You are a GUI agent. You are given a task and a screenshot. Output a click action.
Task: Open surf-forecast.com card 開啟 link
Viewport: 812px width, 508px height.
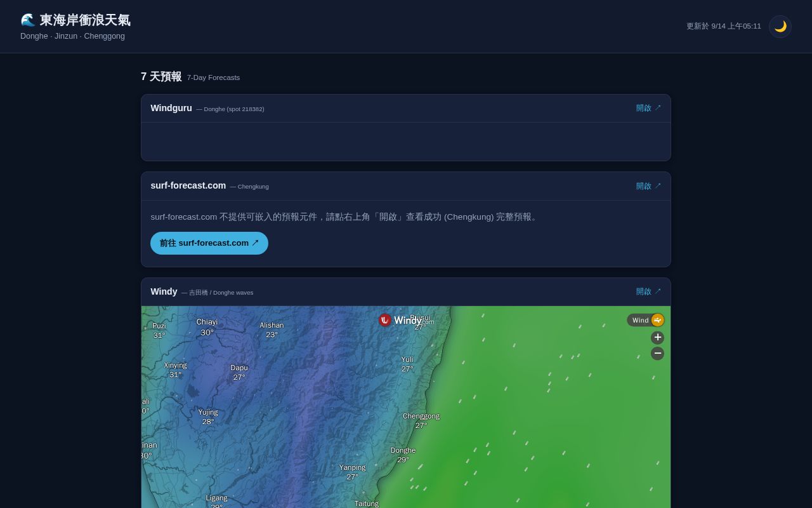click(x=648, y=186)
